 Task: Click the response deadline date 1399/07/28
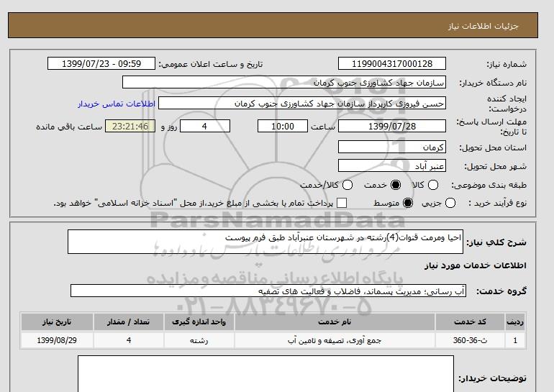point(391,126)
